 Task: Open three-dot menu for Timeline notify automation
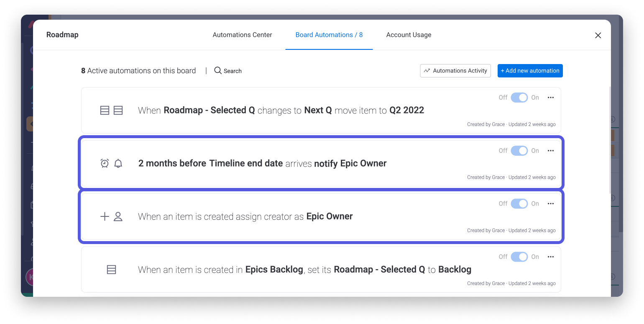pos(551,151)
